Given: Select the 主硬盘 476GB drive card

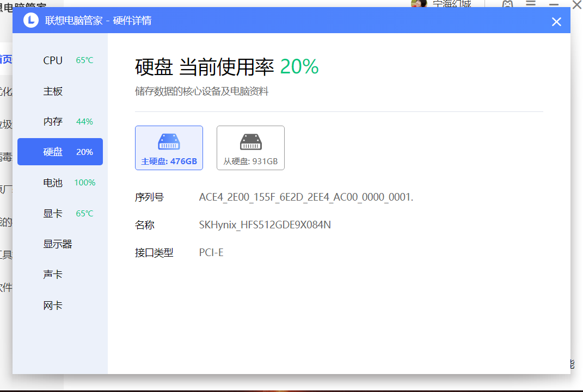Looking at the screenshot, I should click(169, 148).
